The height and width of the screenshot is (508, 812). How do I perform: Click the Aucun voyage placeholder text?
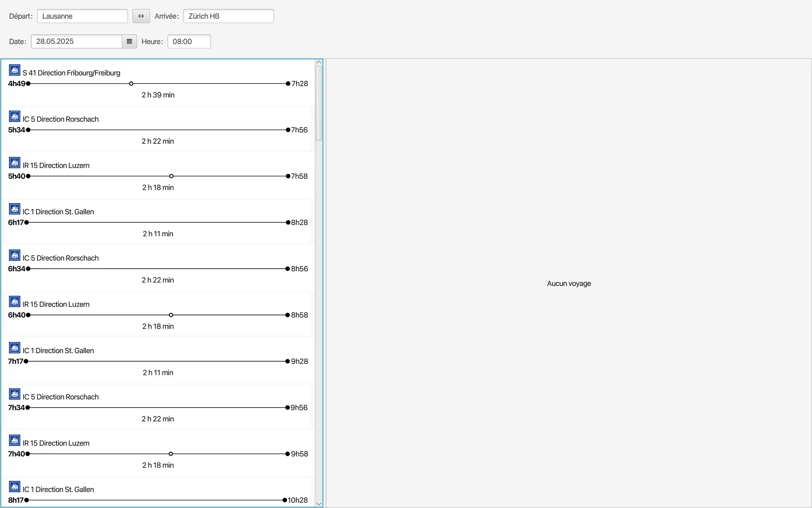(569, 284)
